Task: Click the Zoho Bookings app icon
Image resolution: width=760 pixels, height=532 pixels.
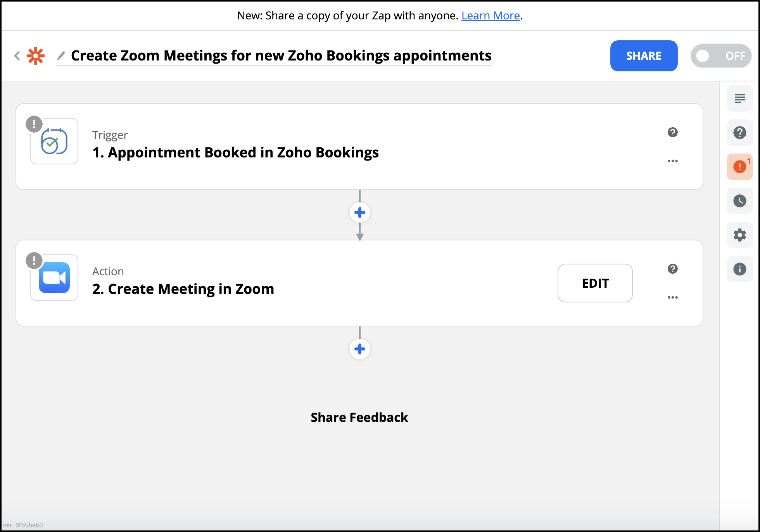Action: [x=54, y=141]
